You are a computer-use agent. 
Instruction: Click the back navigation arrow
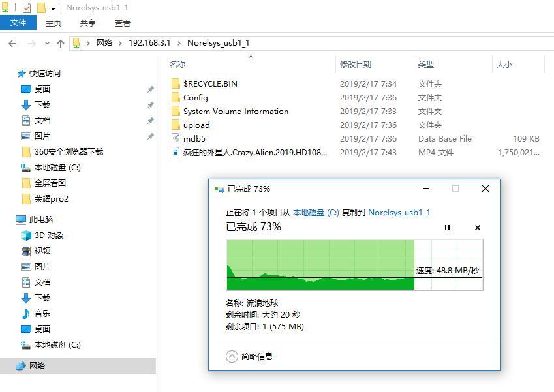(x=12, y=43)
